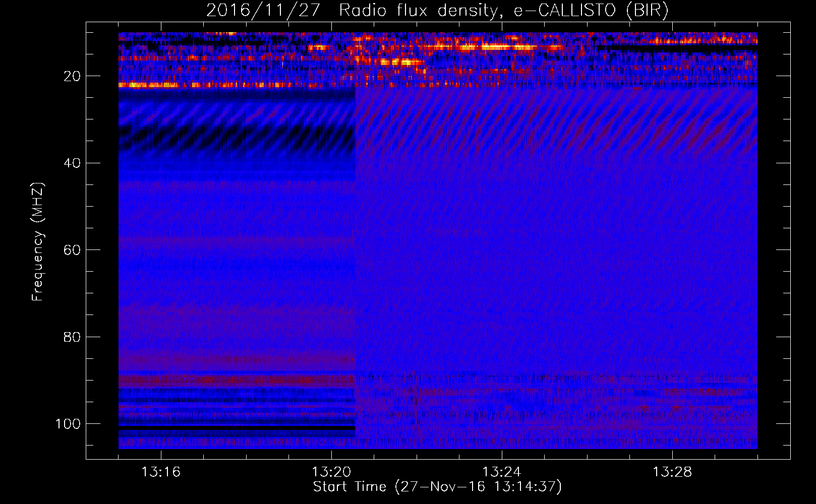Click the 13:16 time tick label
Viewport: 816px width, 504px height.
(x=161, y=472)
